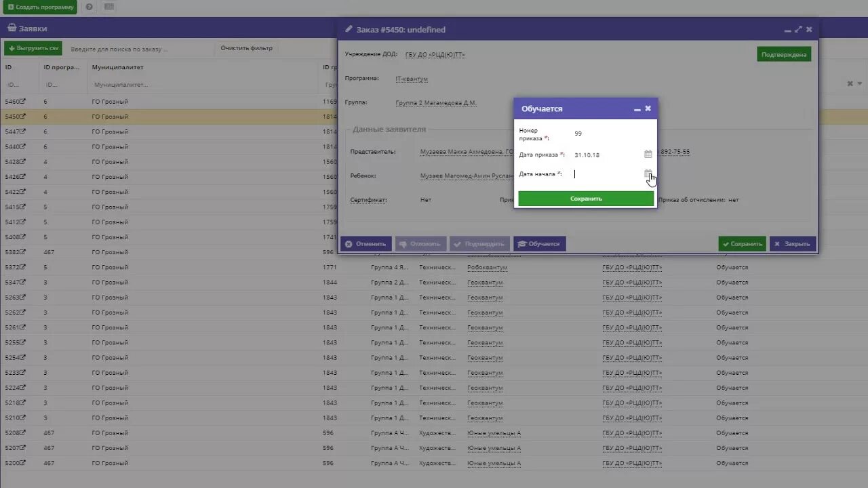The width and height of the screenshot is (868, 488).
Task: Click Очистить фильтр button
Action: pyautogui.click(x=246, y=48)
